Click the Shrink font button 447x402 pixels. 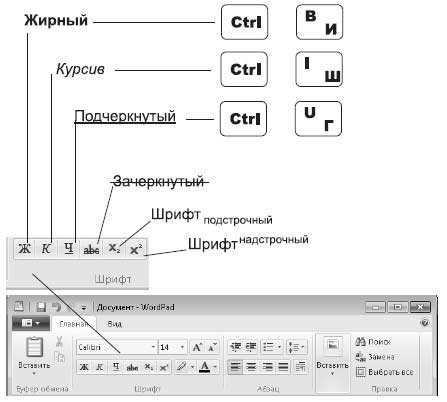pyautogui.click(x=212, y=347)
